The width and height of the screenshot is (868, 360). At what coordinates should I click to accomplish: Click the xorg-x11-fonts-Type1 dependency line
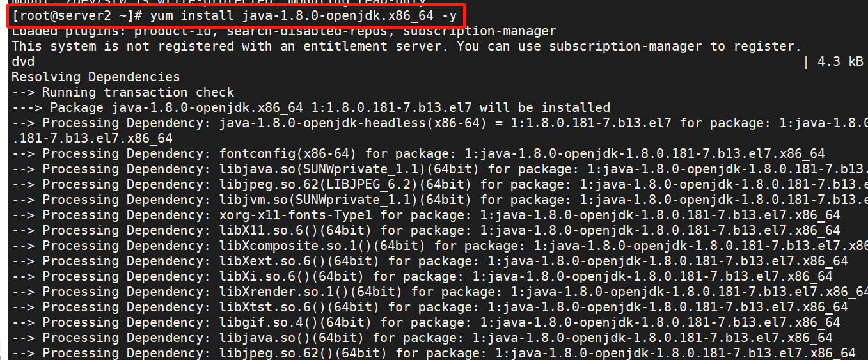click(x=426, y=215)
